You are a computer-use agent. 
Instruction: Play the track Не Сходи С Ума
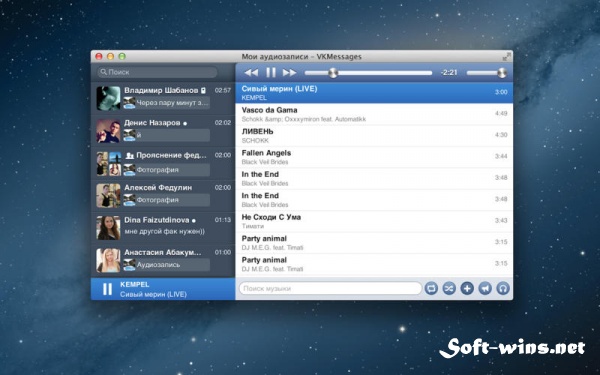374,221
